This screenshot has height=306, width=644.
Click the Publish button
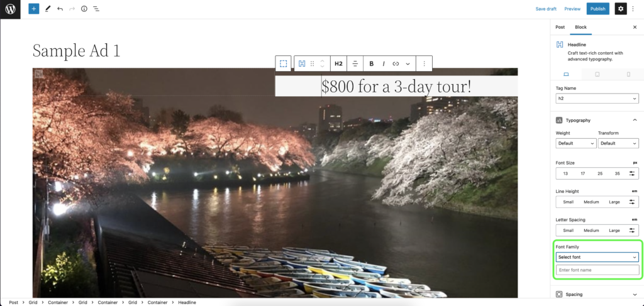597,9
